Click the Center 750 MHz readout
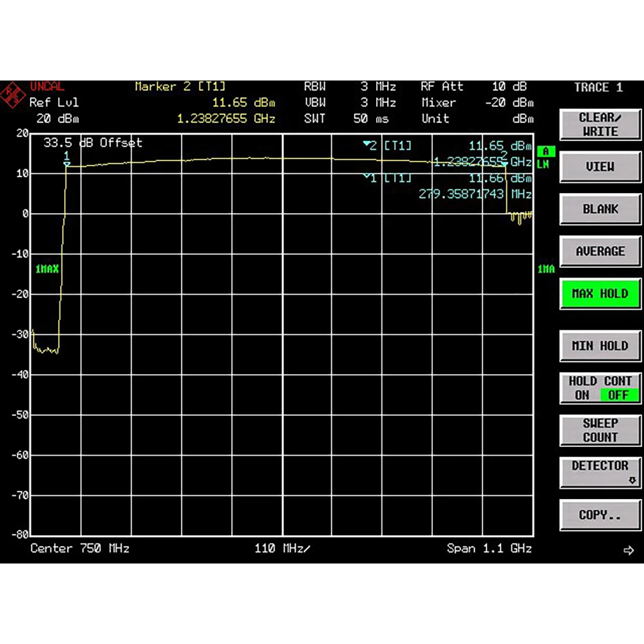The width and height of the screenshot is (644, 644). coord(80,549)
